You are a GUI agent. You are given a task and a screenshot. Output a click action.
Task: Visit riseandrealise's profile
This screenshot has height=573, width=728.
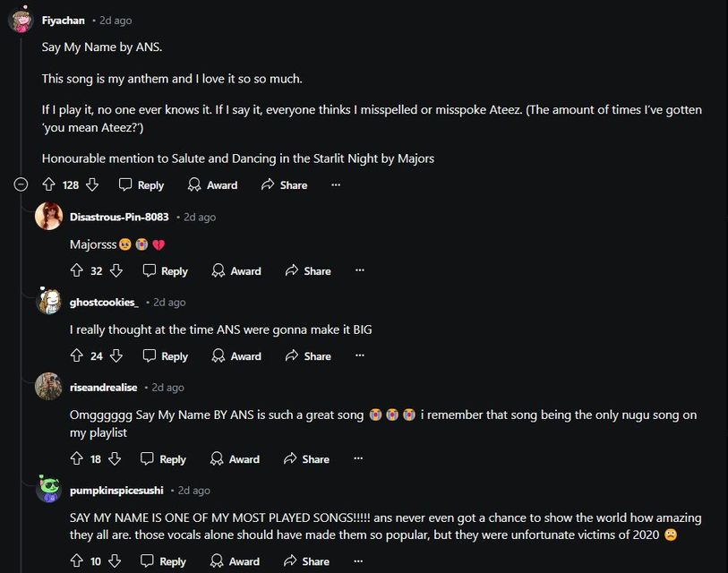pyautogui.click(x=101, y=387)
